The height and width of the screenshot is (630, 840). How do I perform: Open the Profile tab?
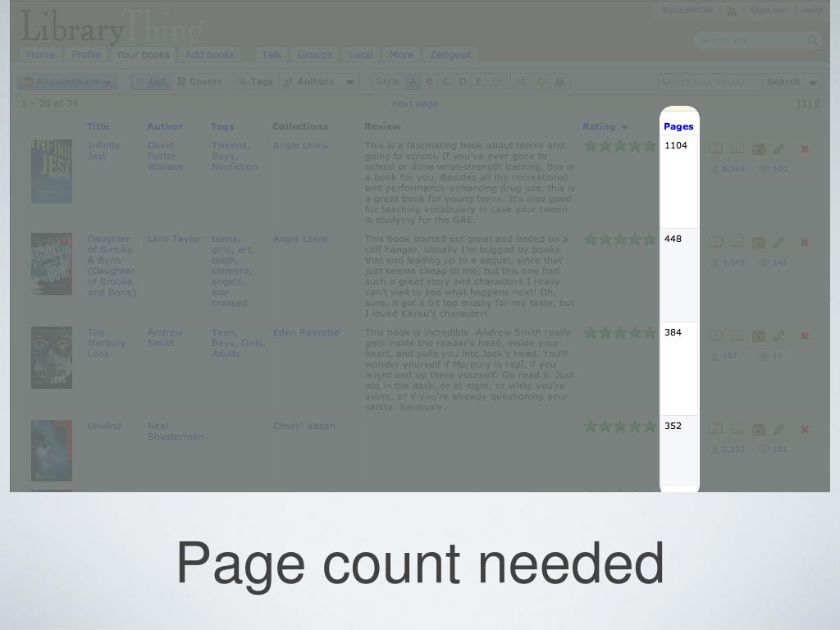[85, 55]
